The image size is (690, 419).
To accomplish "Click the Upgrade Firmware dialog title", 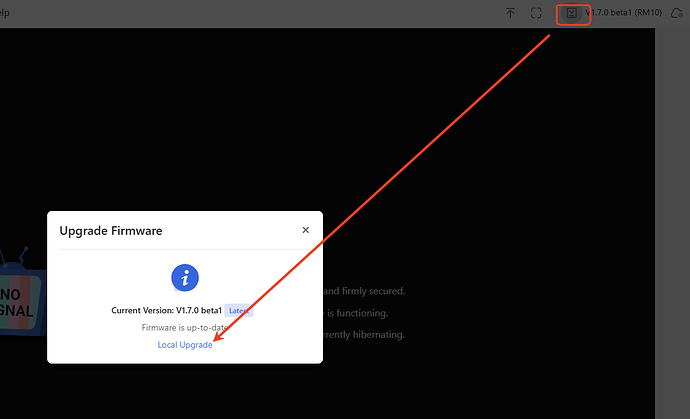I will (x=111, y=231).
